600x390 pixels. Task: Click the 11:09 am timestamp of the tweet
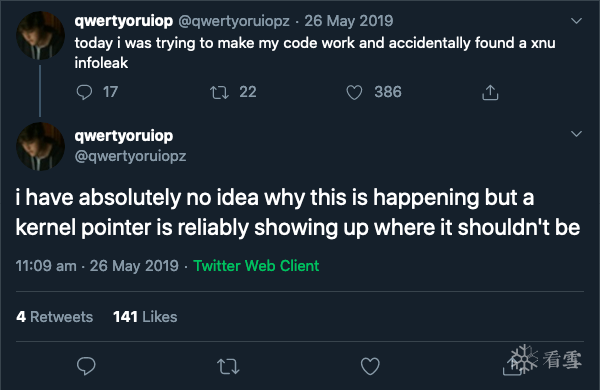point(46,266)
